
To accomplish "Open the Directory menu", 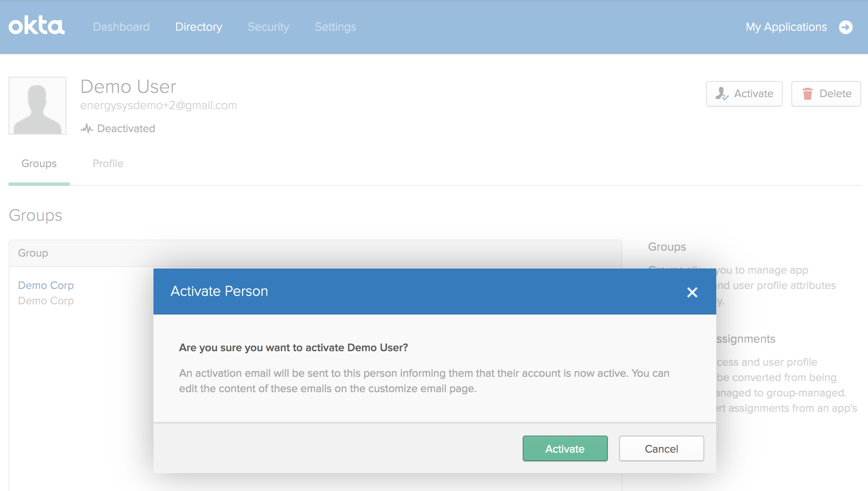I will pos(199,27).
